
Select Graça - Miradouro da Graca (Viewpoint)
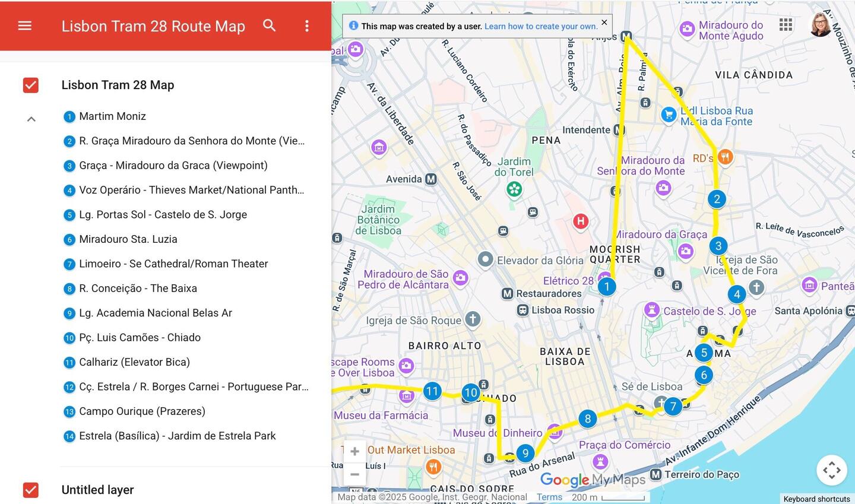(165, 166)
